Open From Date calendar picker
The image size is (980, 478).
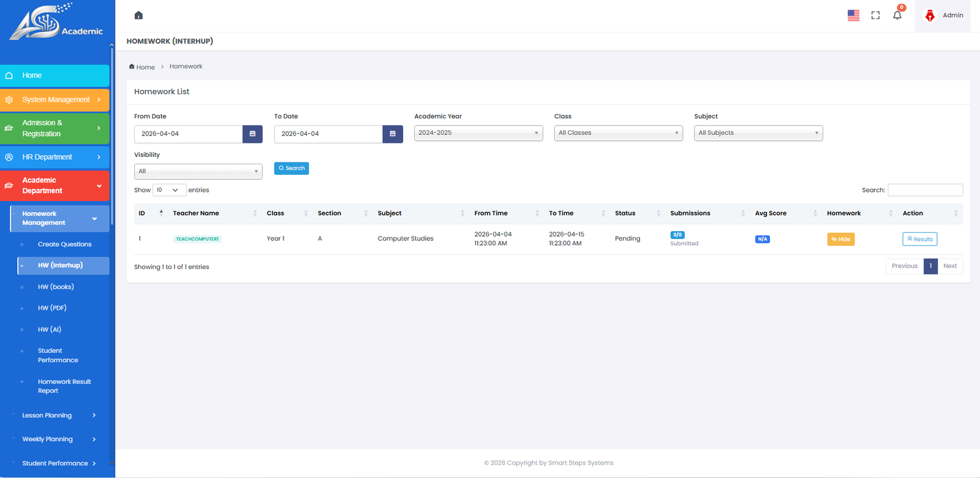(x=252, y=134)
